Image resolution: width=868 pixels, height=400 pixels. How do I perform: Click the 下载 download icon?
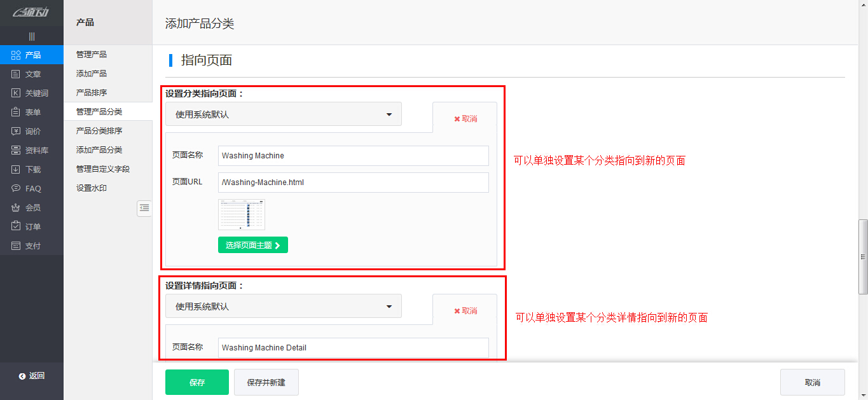pyautogui.click(x=17, y=170)
